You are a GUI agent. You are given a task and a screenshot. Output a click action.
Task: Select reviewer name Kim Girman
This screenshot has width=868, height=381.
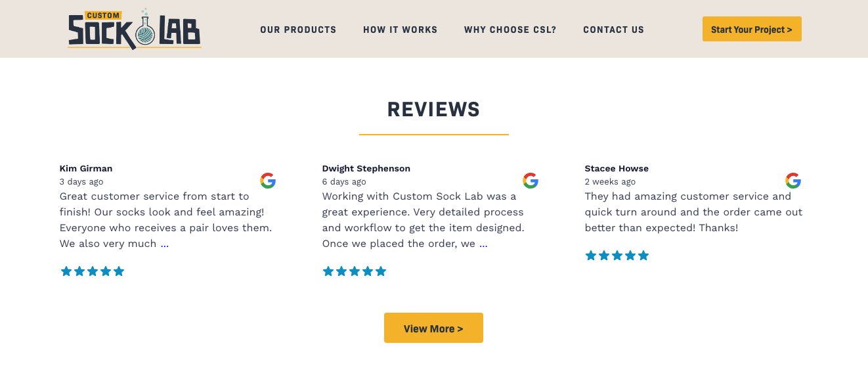pyautogui.click(x=86, y=168)
